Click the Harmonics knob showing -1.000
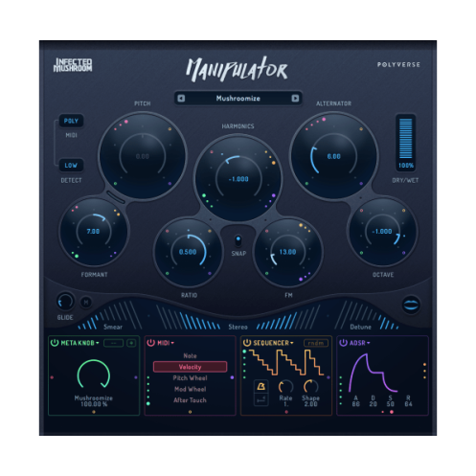This screenshot has width=476, height=476. click(x=238, y=179)
